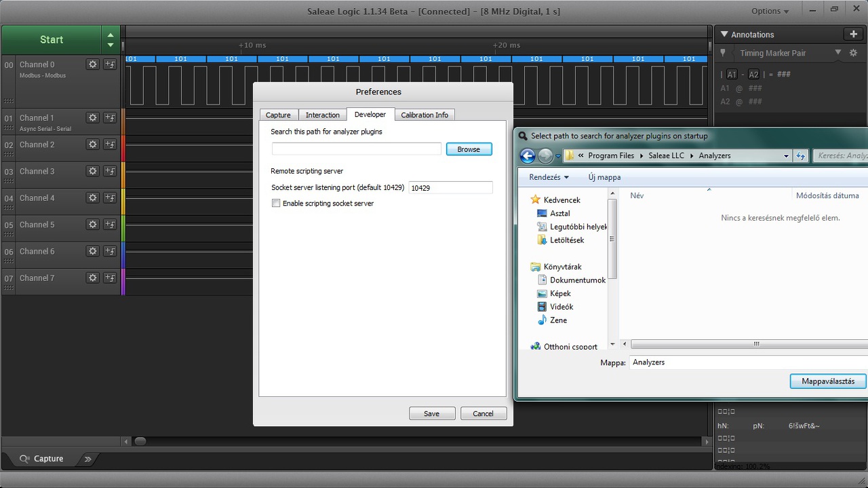868x488 pixels.
Task: Expand the capture tabs chevron
Action: click(x=87, y=459)
